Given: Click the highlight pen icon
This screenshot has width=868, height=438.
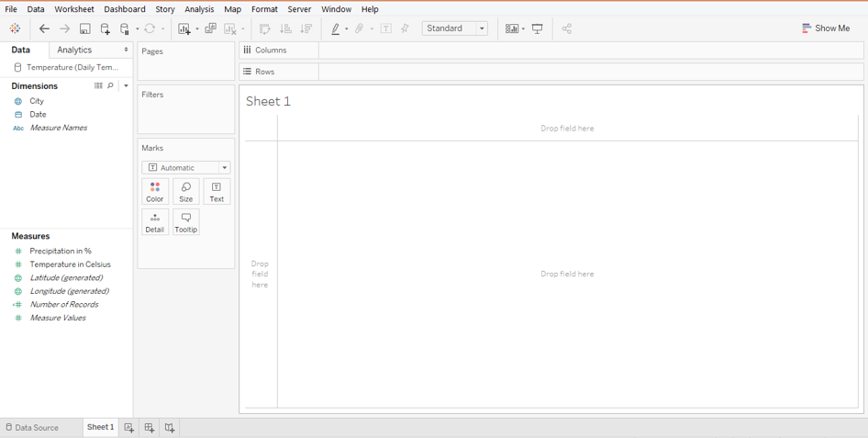Looking at the screenshot, I should [336, 28].
